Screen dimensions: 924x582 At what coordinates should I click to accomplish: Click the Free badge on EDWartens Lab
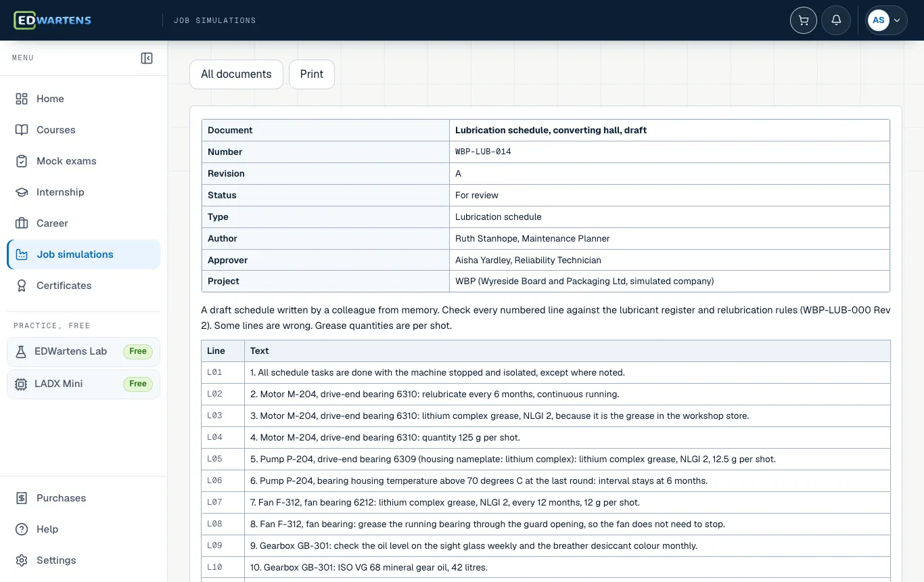point(138,351)
